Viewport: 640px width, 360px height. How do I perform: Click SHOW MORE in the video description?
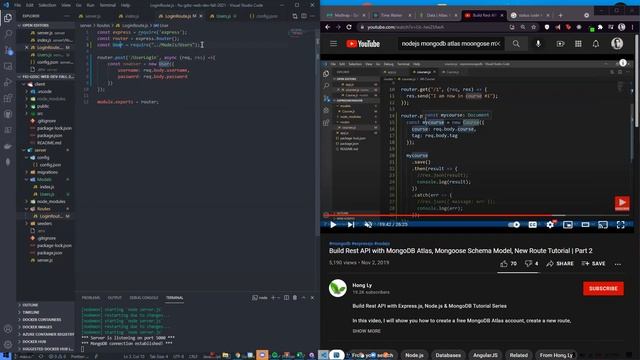pyautogui.click(x=367, y=331)
